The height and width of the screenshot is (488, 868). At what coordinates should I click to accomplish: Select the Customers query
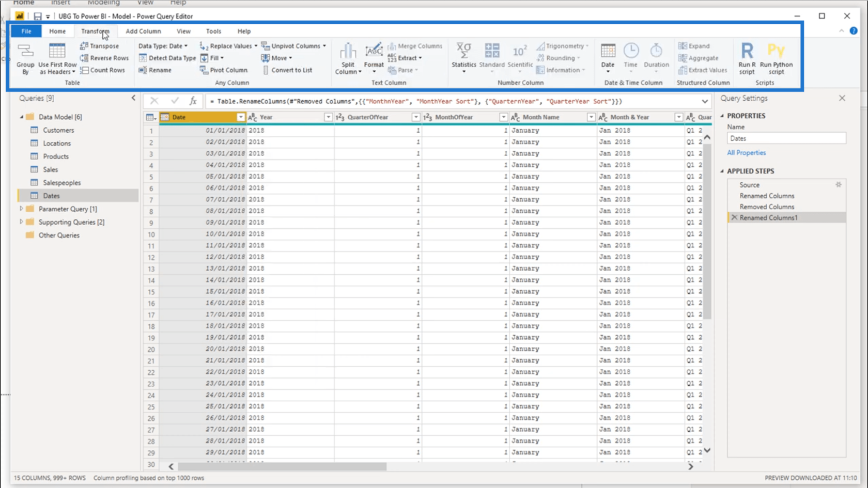58,130
